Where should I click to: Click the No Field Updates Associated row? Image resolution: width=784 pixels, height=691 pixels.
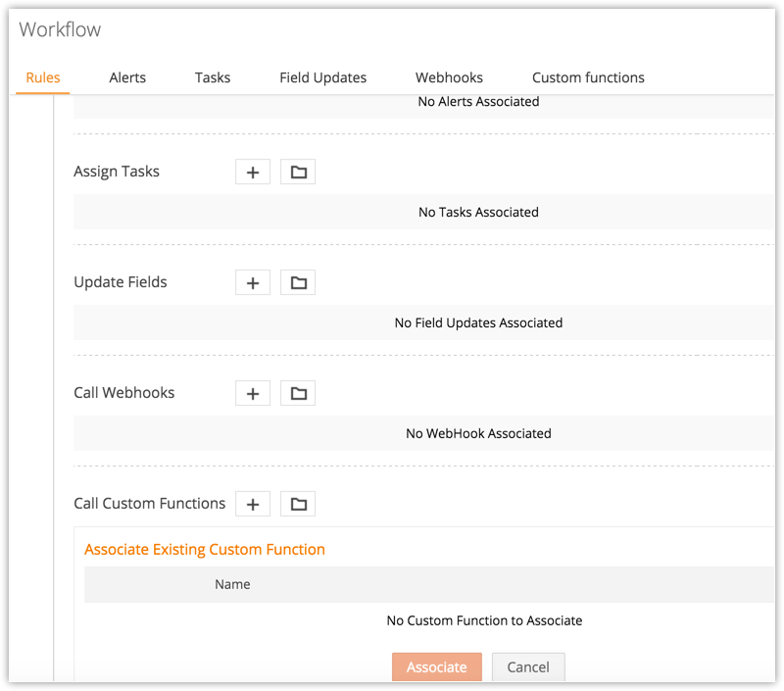pos(478,322)
